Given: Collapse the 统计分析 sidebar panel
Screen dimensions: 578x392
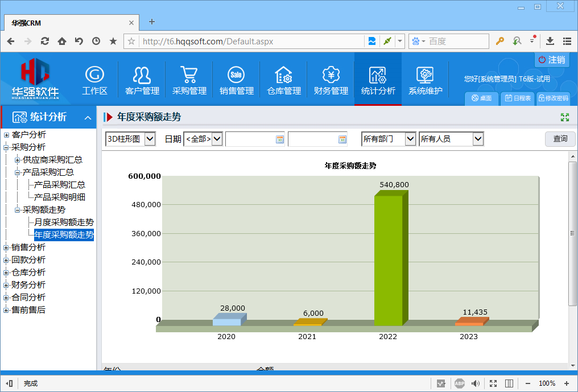Looking at the screenshot, I should [88, 118].
